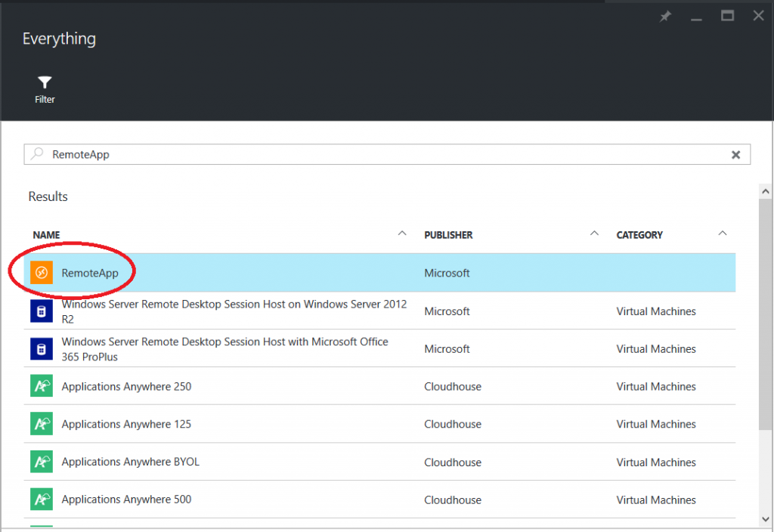Click the Filter label

(x=45, y=99)
